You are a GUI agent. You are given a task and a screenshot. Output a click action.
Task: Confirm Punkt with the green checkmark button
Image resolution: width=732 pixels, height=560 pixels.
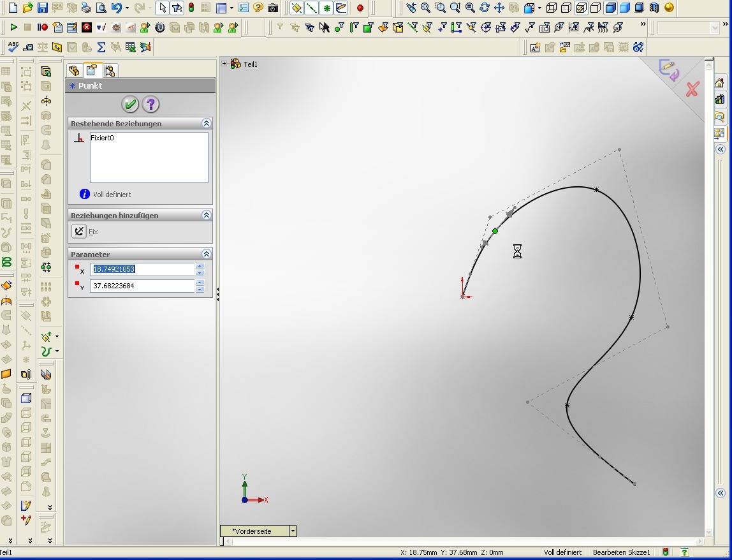[x=130, y=105]
